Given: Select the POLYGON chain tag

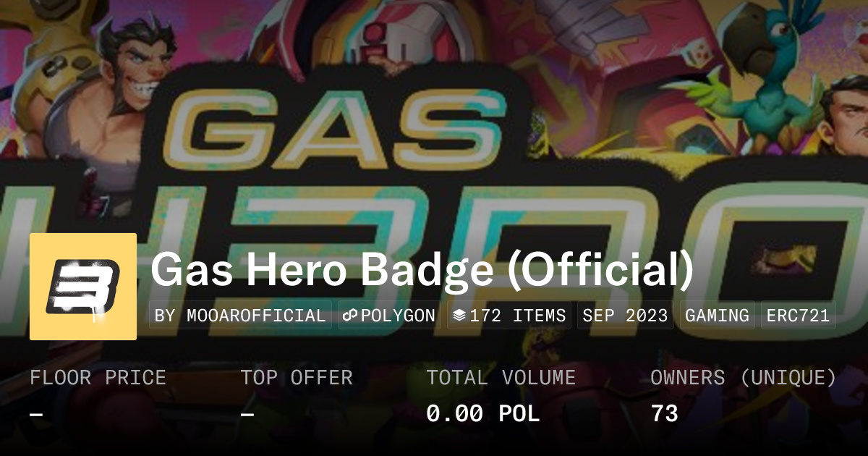Looking at the screenshot, I should 389,316.
